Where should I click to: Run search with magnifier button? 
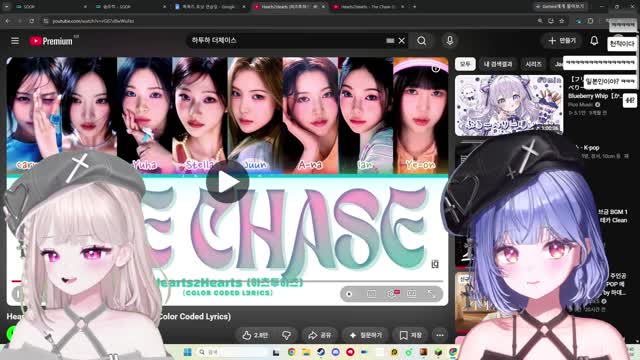click(x=422, y=40)
